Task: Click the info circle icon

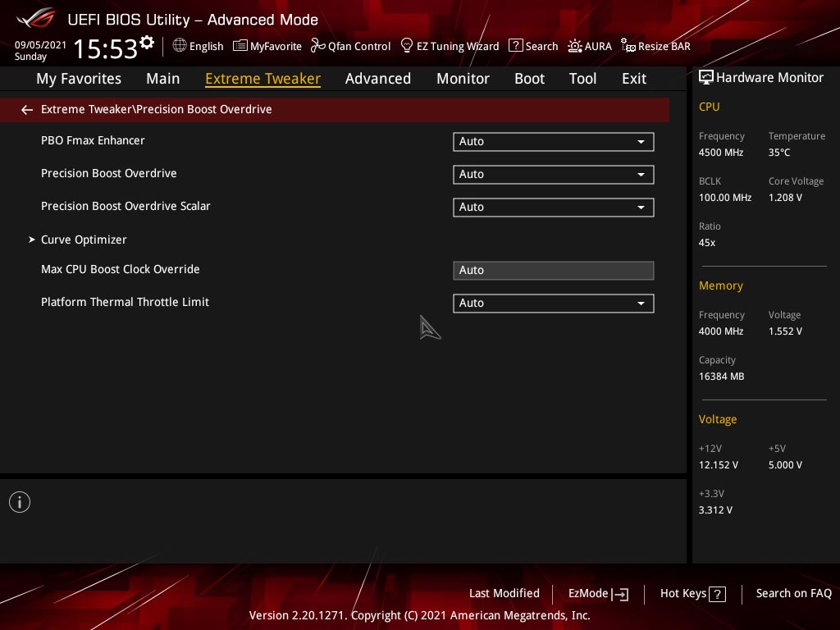Action: click(20, 502)
